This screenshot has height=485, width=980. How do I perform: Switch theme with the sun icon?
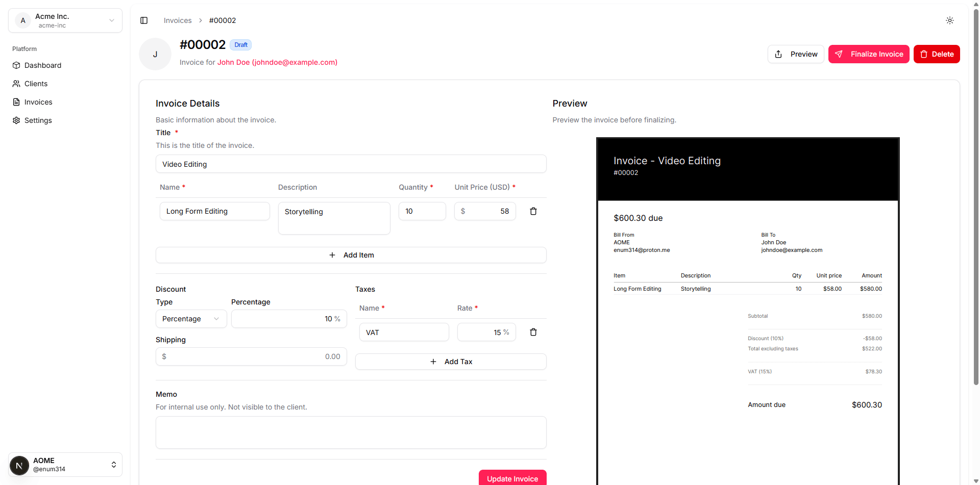pos(949,20)
